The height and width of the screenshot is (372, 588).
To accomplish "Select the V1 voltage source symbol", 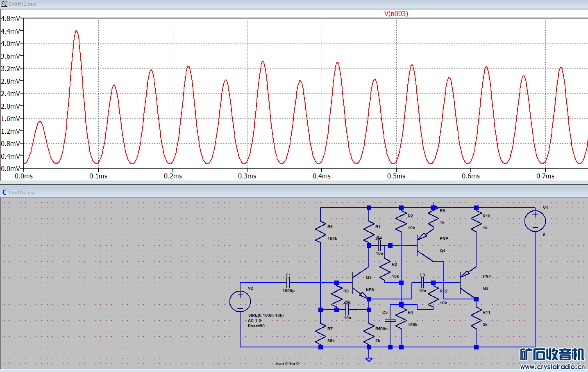I will 535,221.
